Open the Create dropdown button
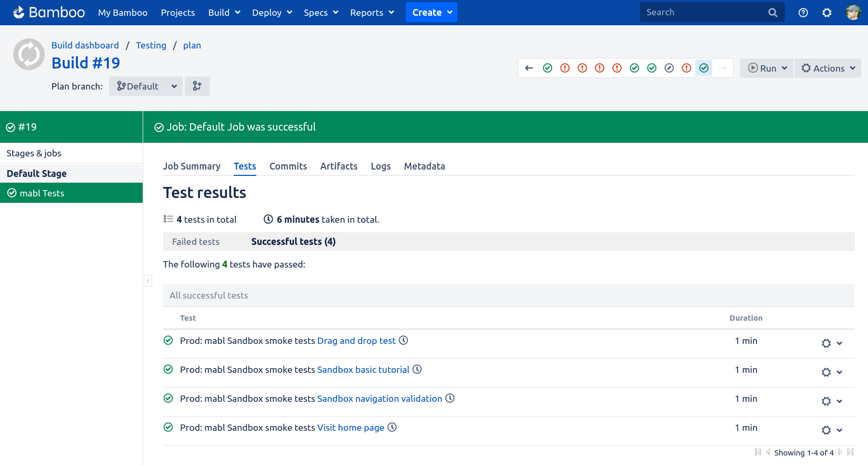Screen dimensions: 868x465 click(432, 12)
